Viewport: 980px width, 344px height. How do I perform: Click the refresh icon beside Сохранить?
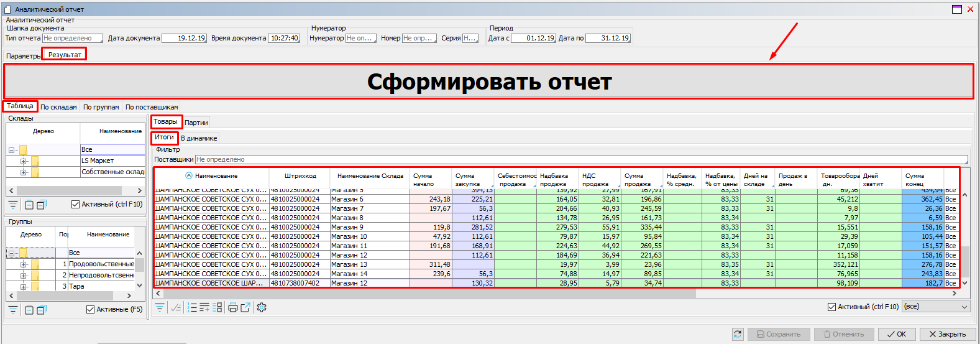click(x=738, y=334)
